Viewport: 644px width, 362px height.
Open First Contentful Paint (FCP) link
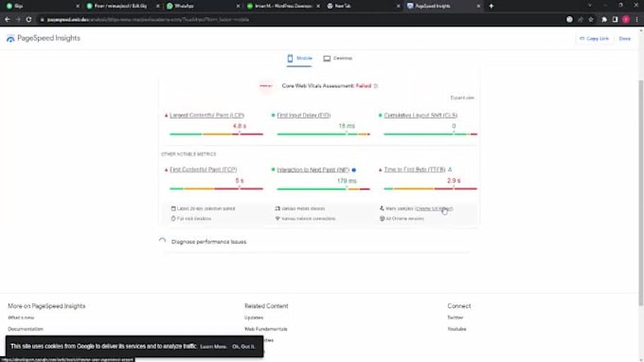tap(203, 170)
